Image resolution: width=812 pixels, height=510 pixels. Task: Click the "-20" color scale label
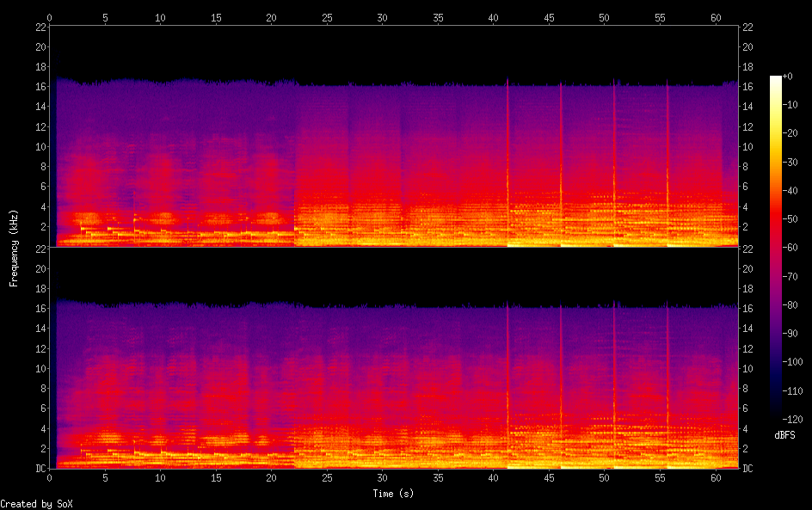click(790, 133)
